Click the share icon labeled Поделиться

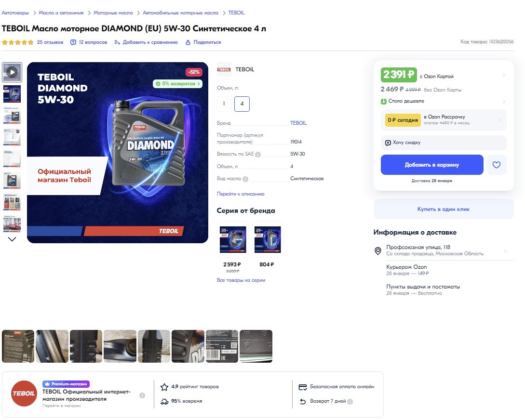click(x=188, y=42)
